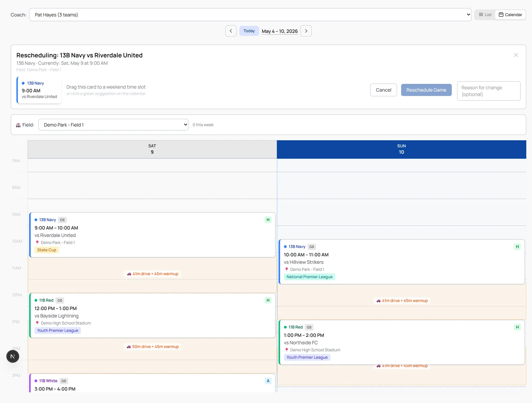The image size is (532, 403).
Task: Click the Cancel button
Action: (x=383, y=90)
